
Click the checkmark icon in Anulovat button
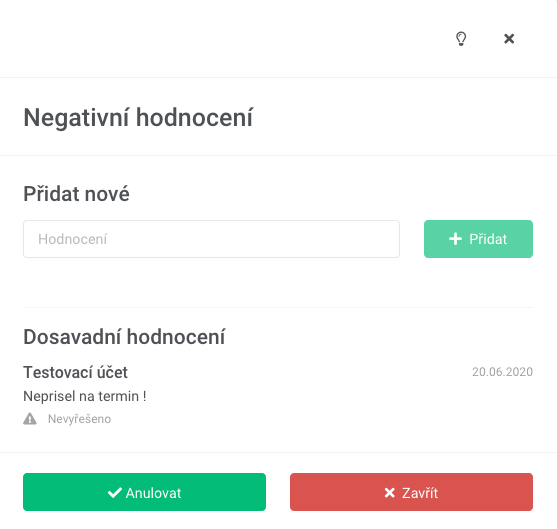tap(115, 492)
